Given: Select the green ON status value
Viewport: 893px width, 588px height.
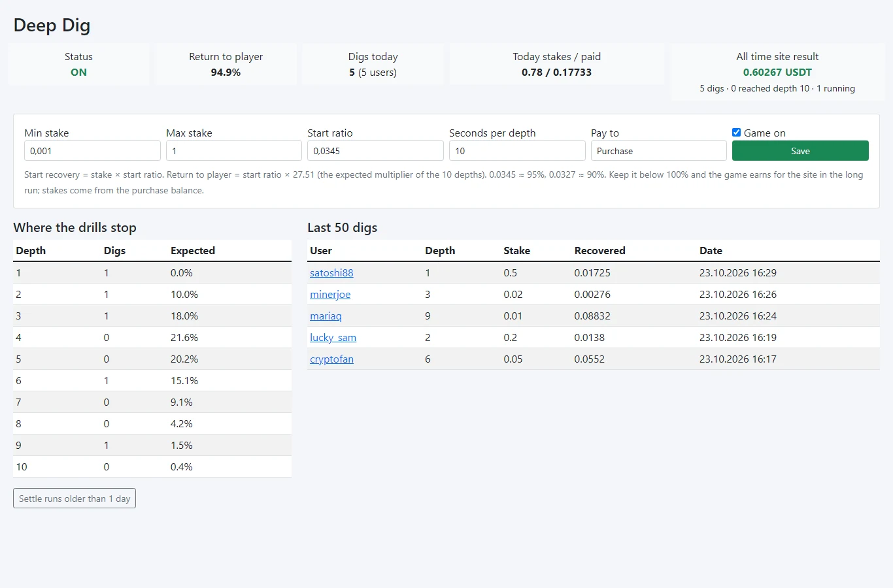Looking at the screenshot, I should pyautogui.click(x=78, y=72).
